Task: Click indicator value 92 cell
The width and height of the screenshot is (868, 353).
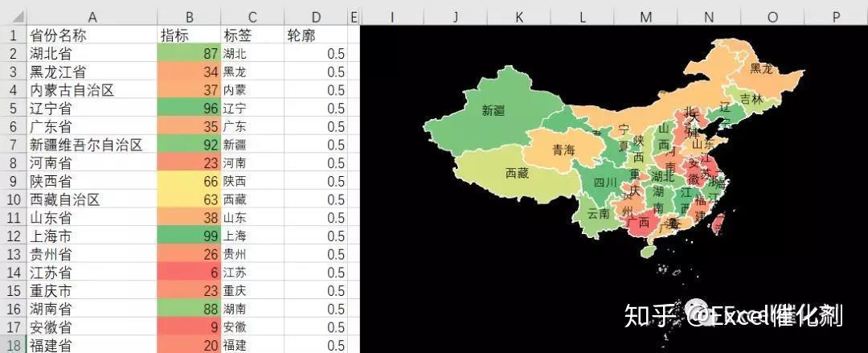Action: pos(189,146)
